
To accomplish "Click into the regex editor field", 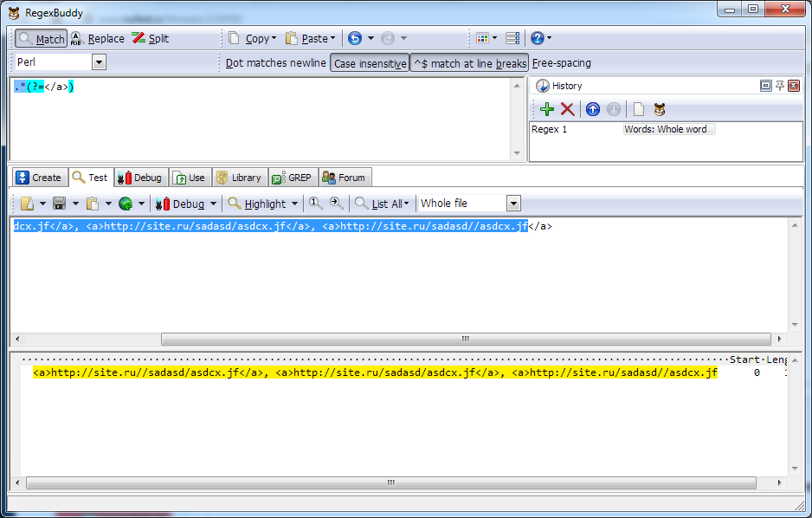I will point(261,120).
